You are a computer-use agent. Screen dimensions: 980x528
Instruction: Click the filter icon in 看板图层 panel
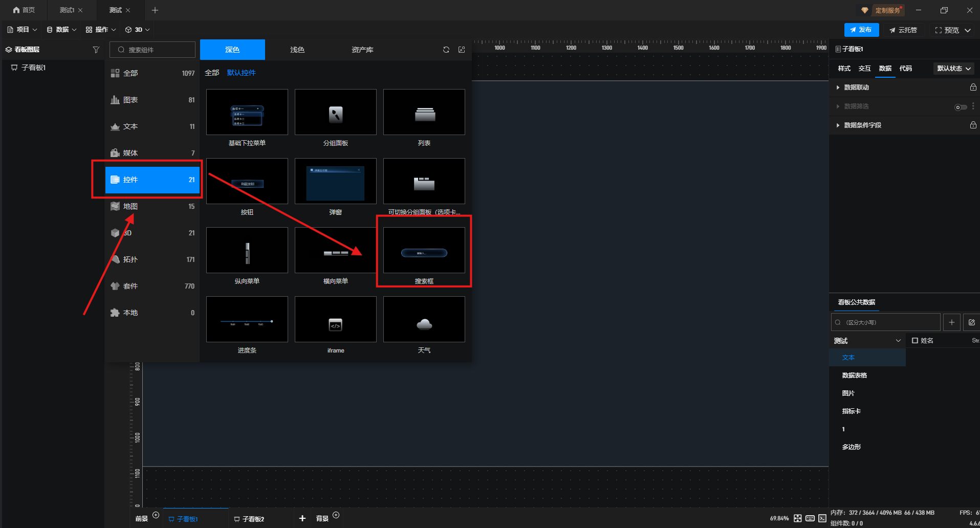pos(96,50)
